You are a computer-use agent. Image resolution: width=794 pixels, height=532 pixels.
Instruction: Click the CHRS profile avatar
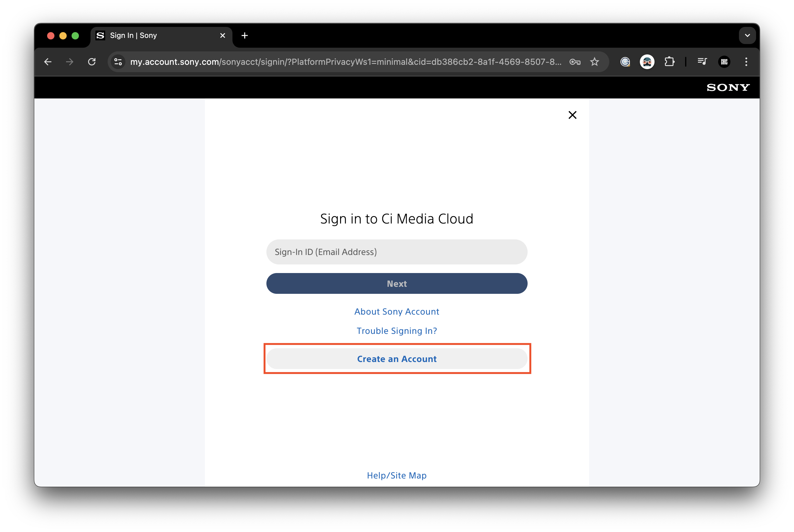(x=724, y=62)
